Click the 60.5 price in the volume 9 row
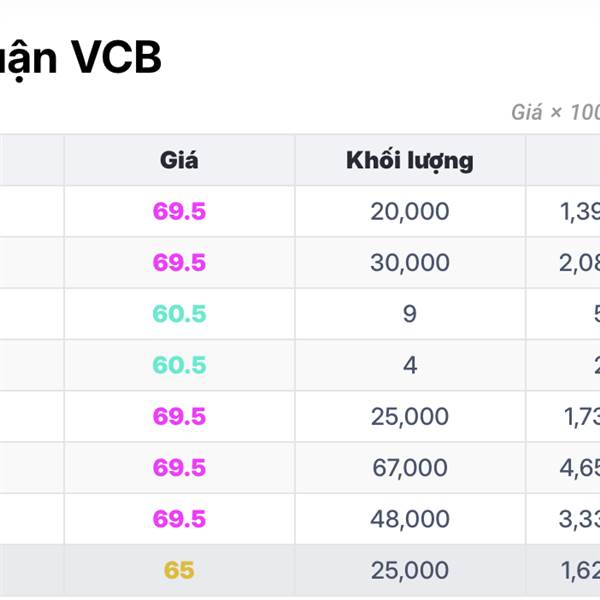The image size is (600, 600). pos(179,314)
